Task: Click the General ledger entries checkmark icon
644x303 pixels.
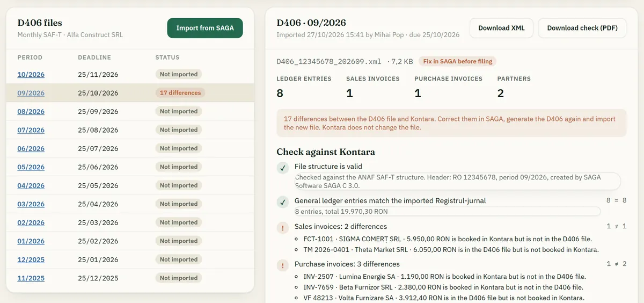Action: coord(282,203)
